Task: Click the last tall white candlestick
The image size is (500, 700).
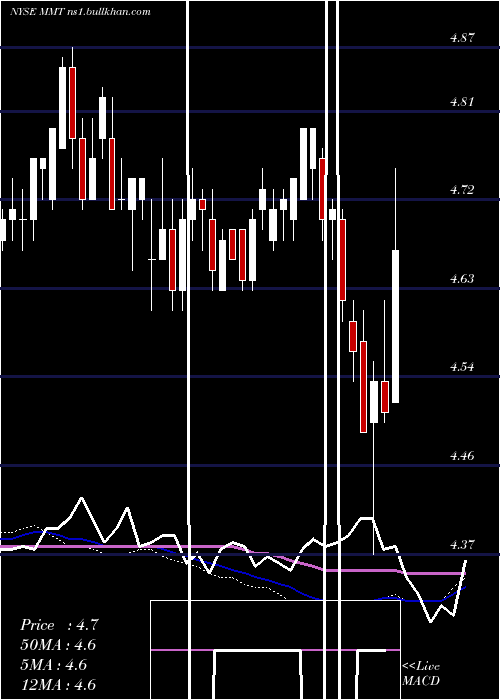Action: coord(396,326)
